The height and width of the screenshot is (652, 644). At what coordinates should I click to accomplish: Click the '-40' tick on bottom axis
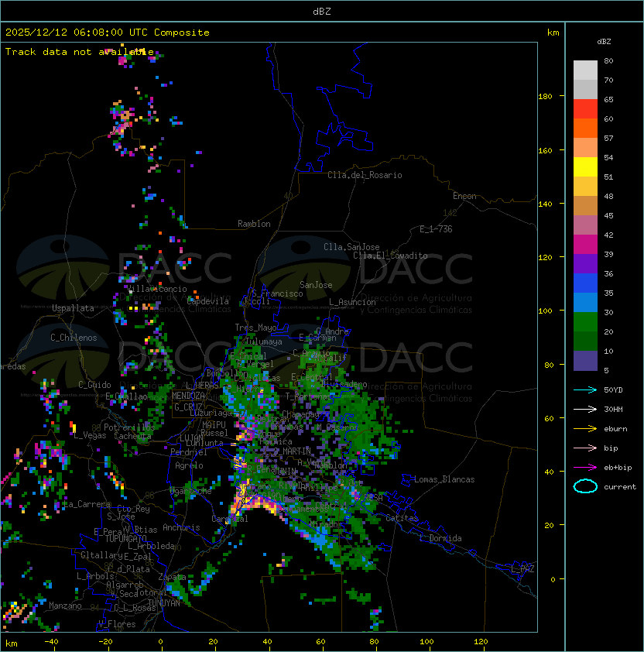[51, 642]
